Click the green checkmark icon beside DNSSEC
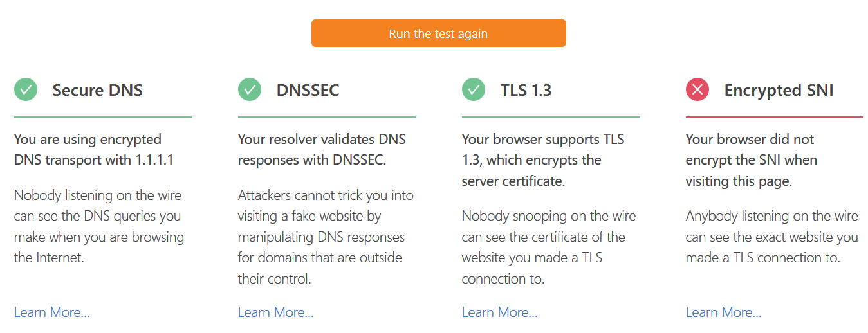The height and width of the screenshot is (333, 868). [250, 90]
